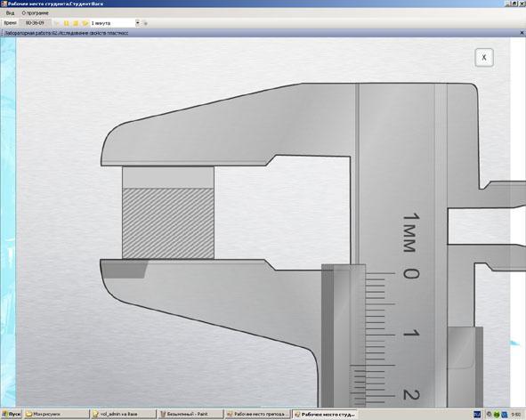Click the pause icon in the toolbar

pos(67,23)
